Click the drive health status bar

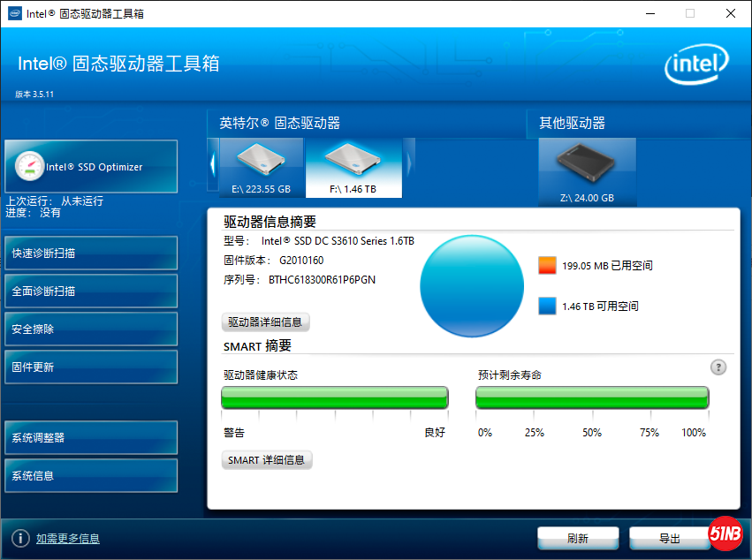pos(334,398)
